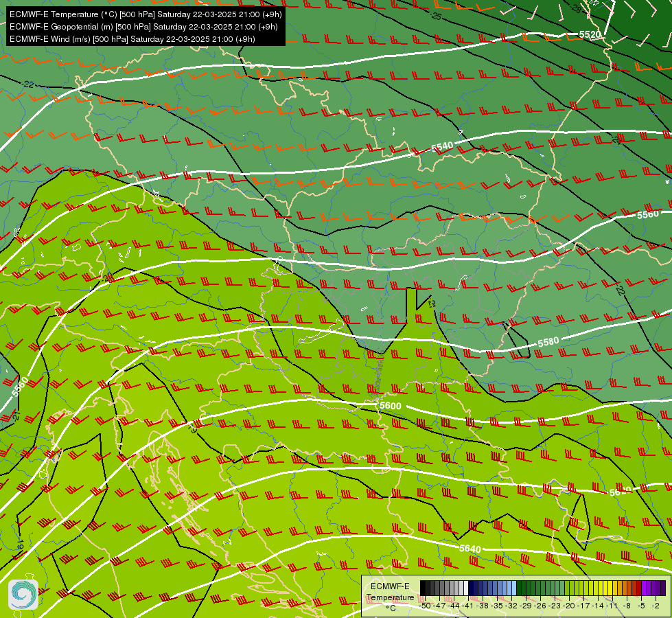672x618 pixels.
Task: Select the Temperature 500 hPa title line
Action: [146, 14]
